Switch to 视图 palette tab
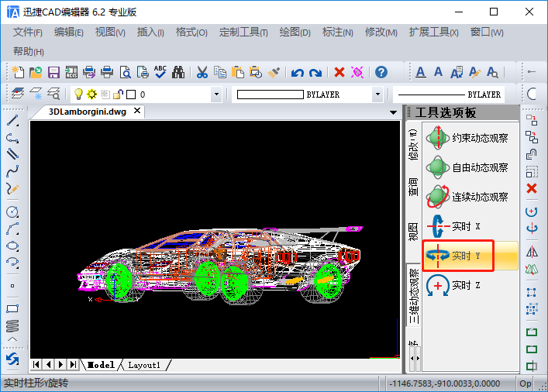 coord(413,232)
